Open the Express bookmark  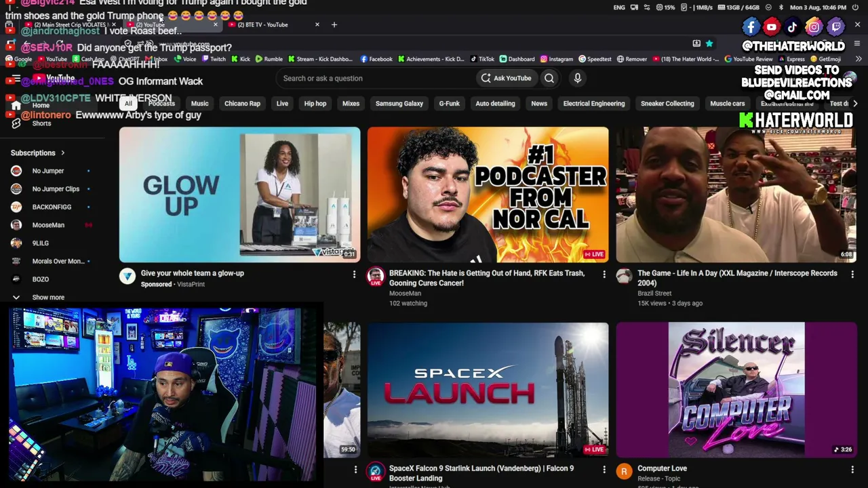pyautogui.click(x=791, y=59)
